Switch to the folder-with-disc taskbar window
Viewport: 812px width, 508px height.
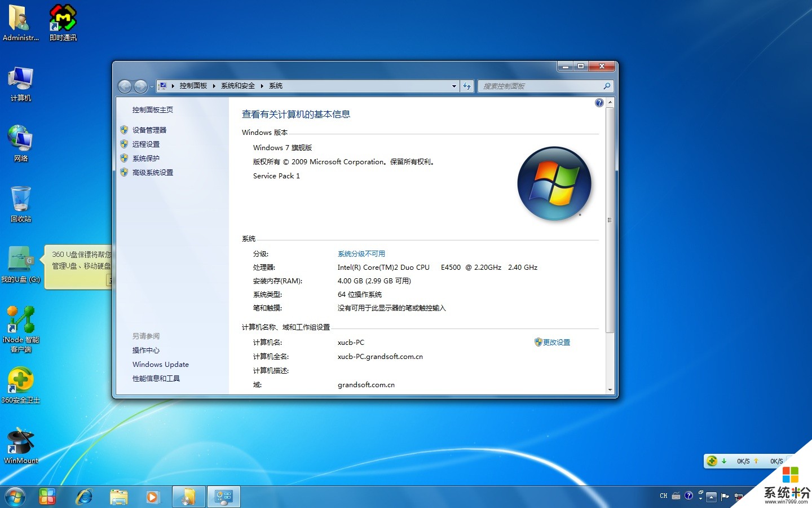pyautogui.click(x=189, y=497)
